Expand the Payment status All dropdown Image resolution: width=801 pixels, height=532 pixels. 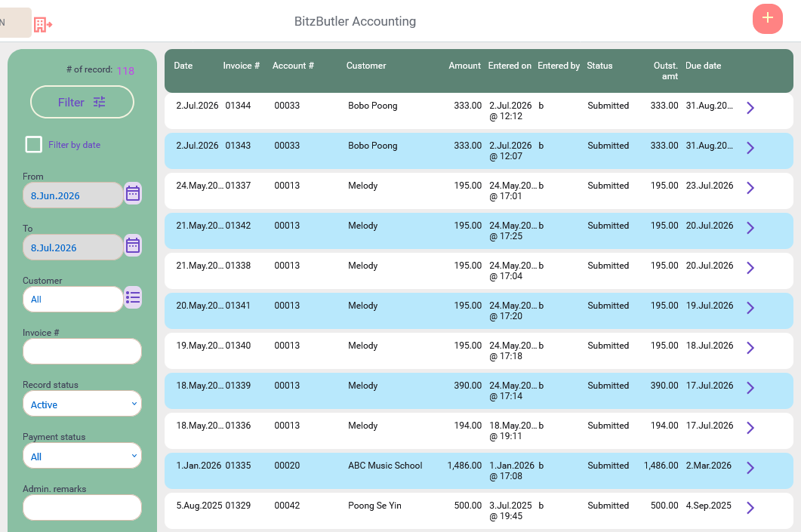point(82,456)
